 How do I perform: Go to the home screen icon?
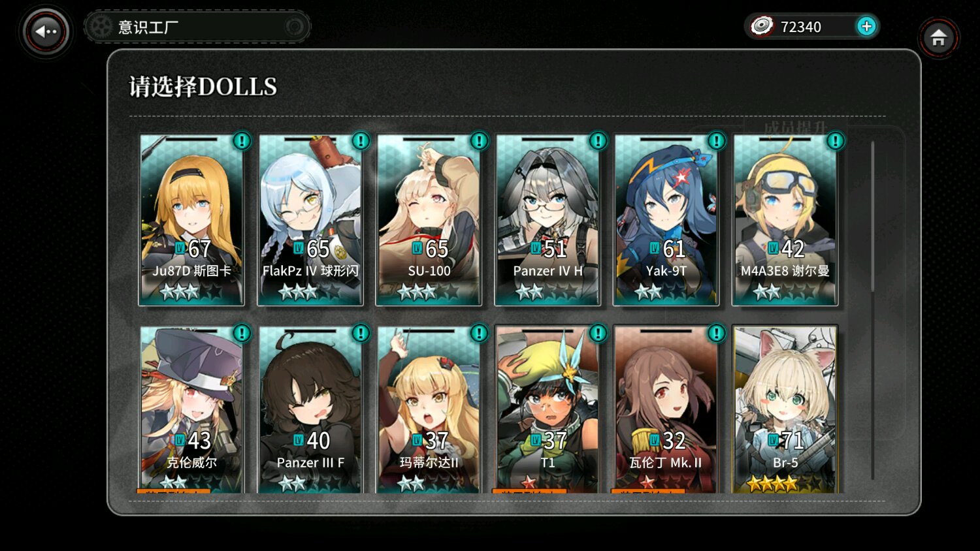(x=939, y=38)
